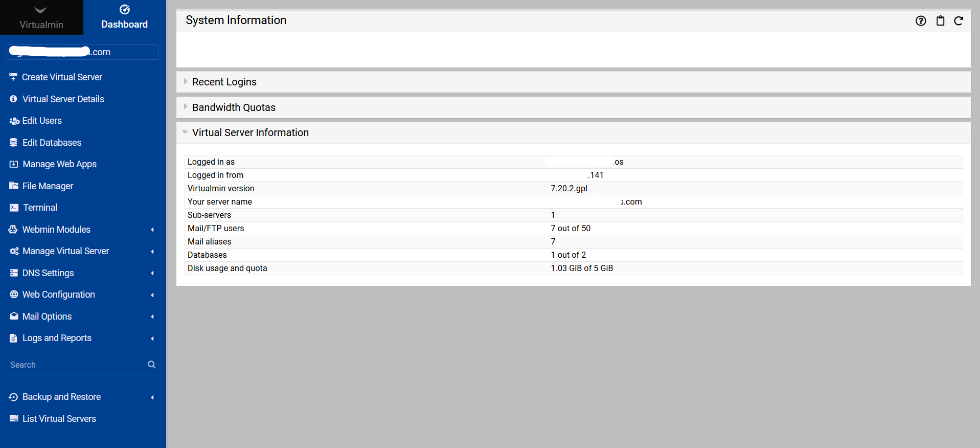
Task: Expand Webmin Modules submenu arrow
Action: pyautogui.click(x=152, y=230)
